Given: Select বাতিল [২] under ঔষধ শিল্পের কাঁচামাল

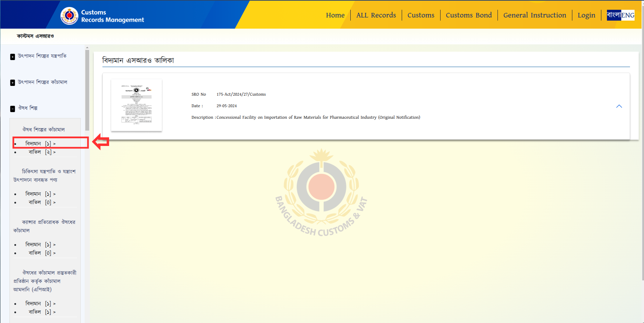Looking at the screenshot, I should click(x=42, y=152).
